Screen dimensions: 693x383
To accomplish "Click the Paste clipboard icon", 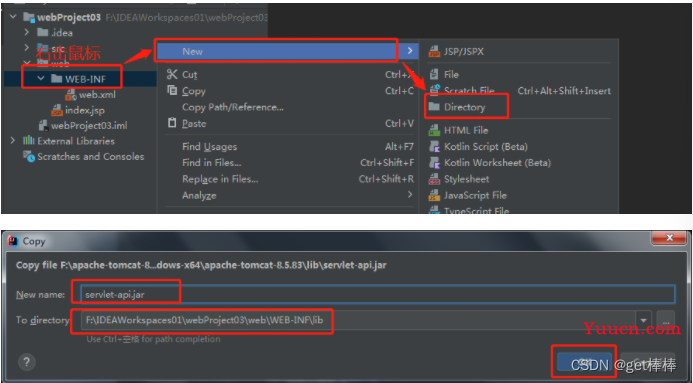I will [x=172, y=123].
